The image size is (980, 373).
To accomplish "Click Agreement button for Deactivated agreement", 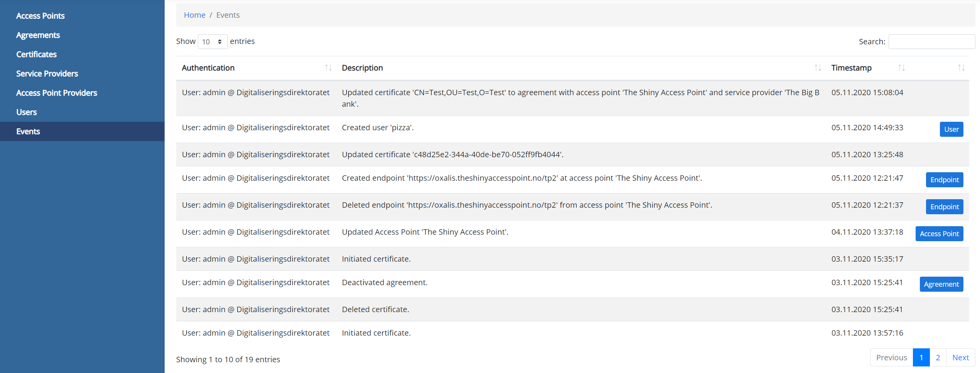I will pos(941,284).
